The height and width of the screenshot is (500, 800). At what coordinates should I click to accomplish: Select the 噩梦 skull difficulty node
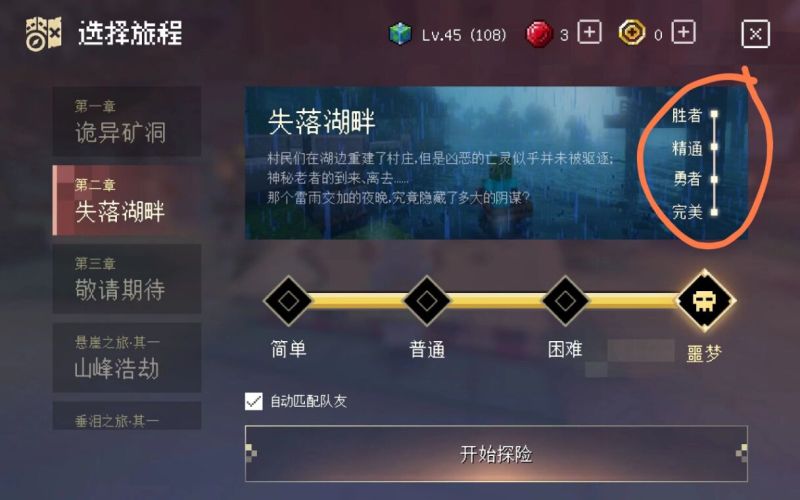(705, 301)
